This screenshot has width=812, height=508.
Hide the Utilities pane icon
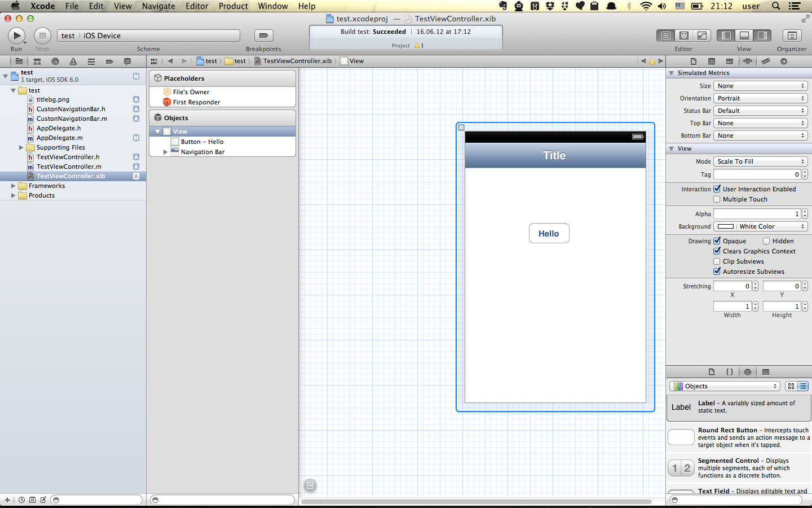tap(762, 36)
